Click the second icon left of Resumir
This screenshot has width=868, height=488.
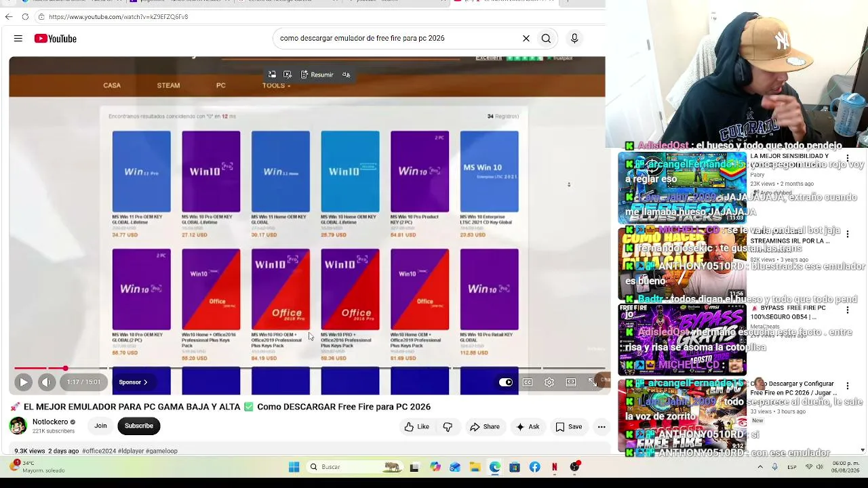click(288, 75)
